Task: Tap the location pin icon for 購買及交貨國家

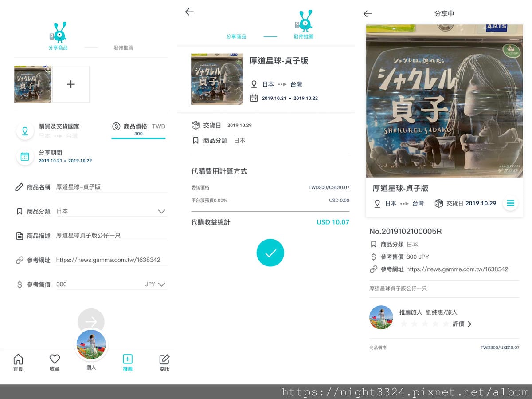Action: click(x=25, y=131)
